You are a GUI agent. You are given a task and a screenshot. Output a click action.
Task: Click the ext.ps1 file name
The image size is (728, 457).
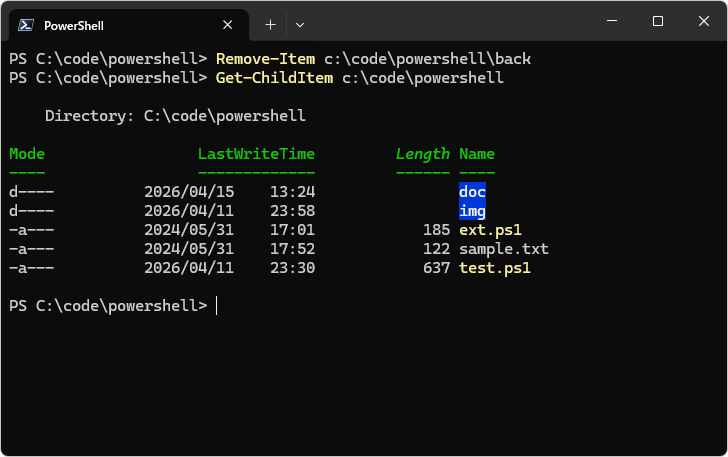pyautogui.click(x=490, y=230)
